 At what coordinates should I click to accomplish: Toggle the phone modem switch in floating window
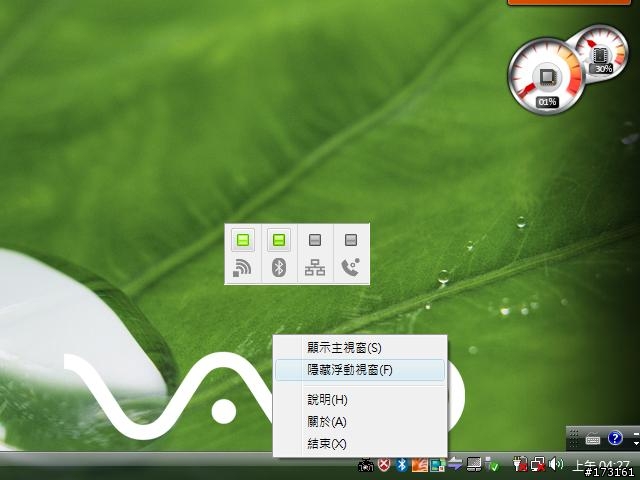(x=351, y=240)
